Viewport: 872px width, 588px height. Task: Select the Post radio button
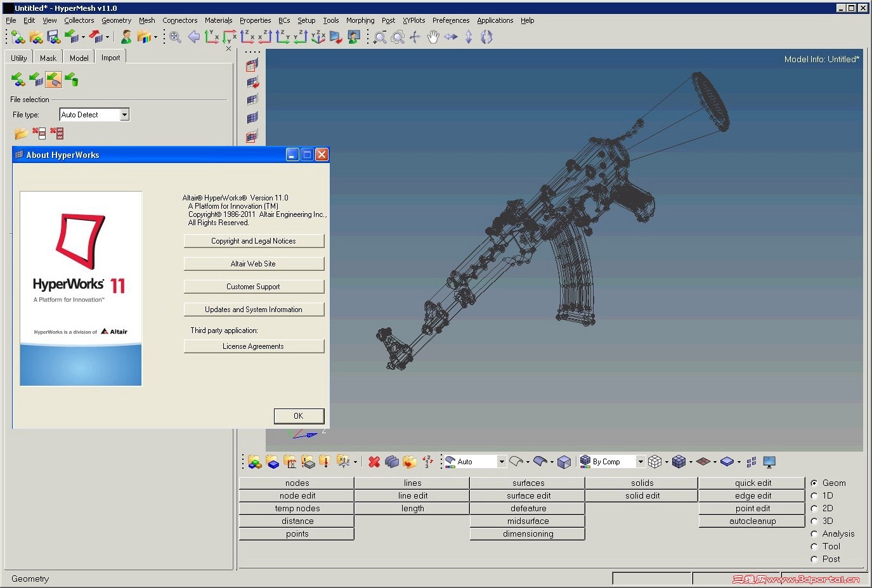(x=814, y=559)
